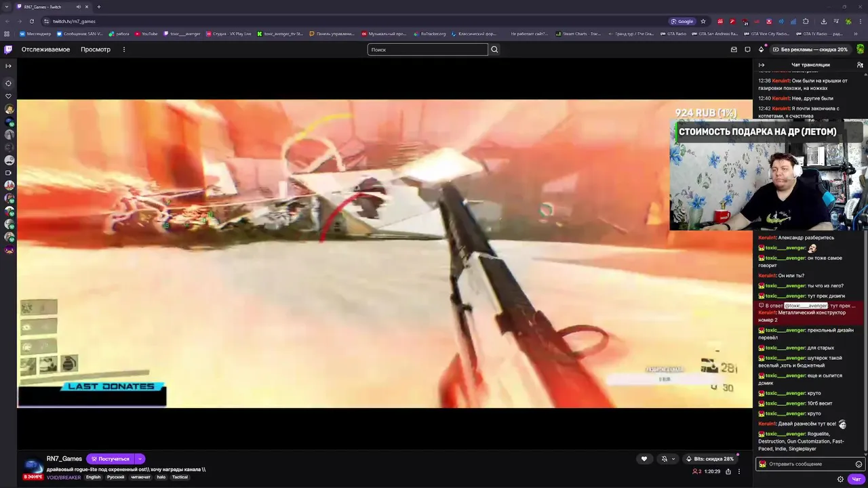The image size is (868, 488).
Task: Open the GTA Radio bookmark
Action: pyautogui.click(x=673, y=33)
